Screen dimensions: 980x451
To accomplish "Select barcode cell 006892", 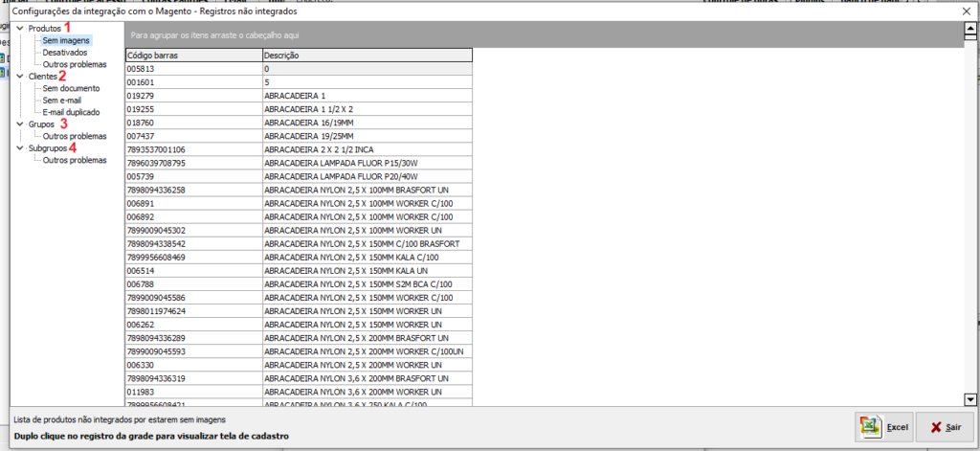I will (x=193, y=217).
